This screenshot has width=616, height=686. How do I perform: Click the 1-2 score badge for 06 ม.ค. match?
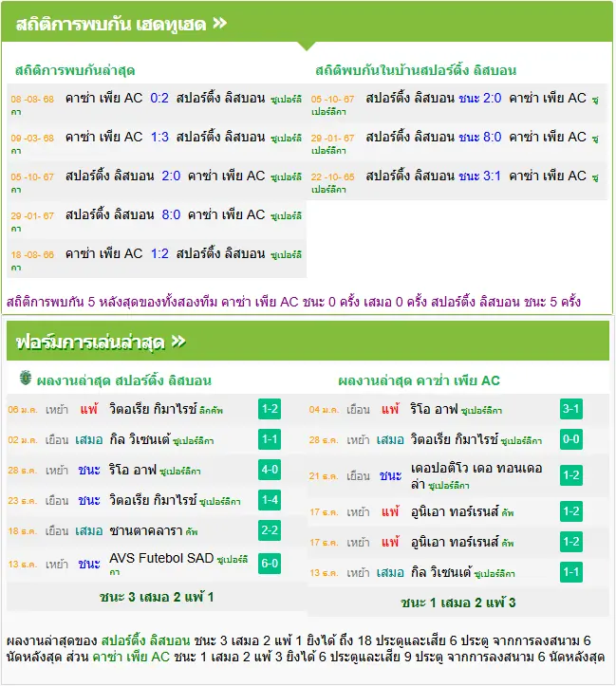[269, 409]
